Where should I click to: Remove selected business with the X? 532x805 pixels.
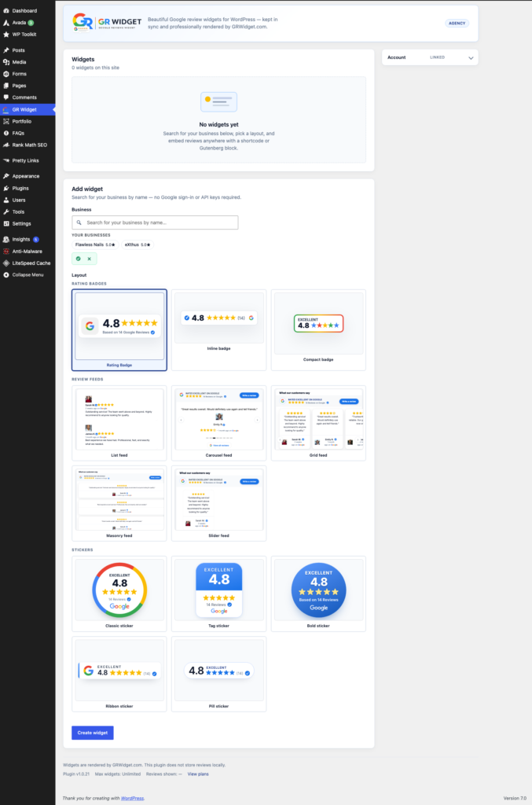90,259
